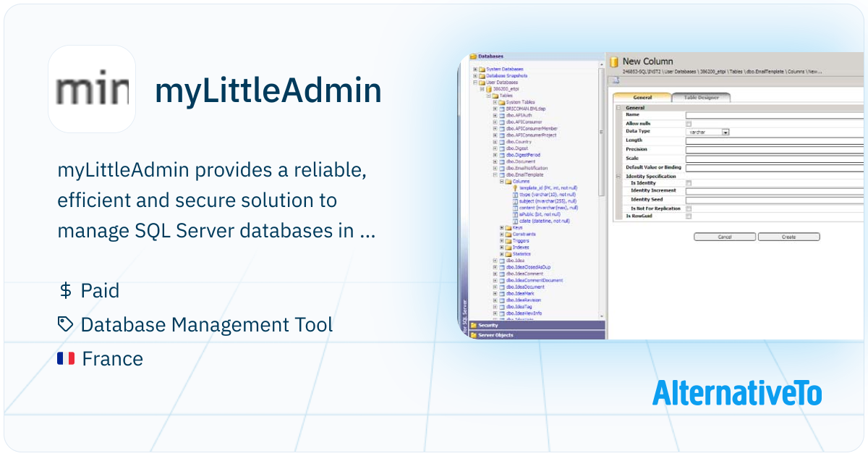
Task: Click the Create button
Action: [x=788, y=237]
